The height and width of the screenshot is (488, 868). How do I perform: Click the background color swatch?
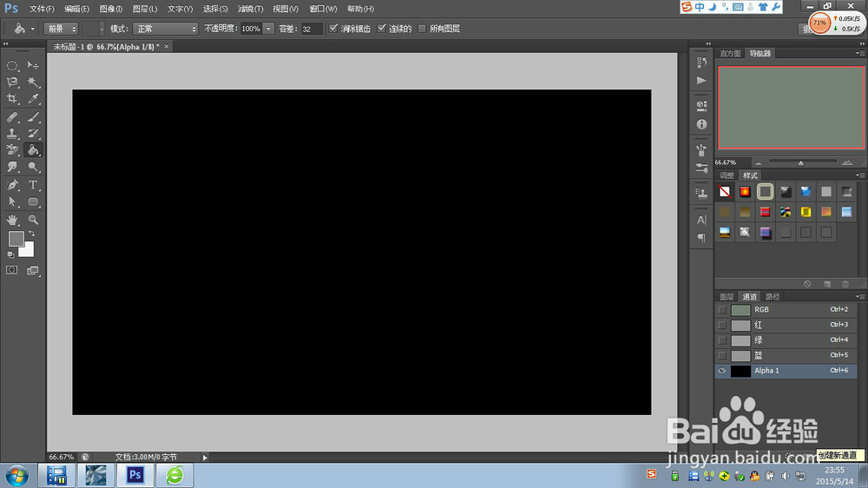28,251
